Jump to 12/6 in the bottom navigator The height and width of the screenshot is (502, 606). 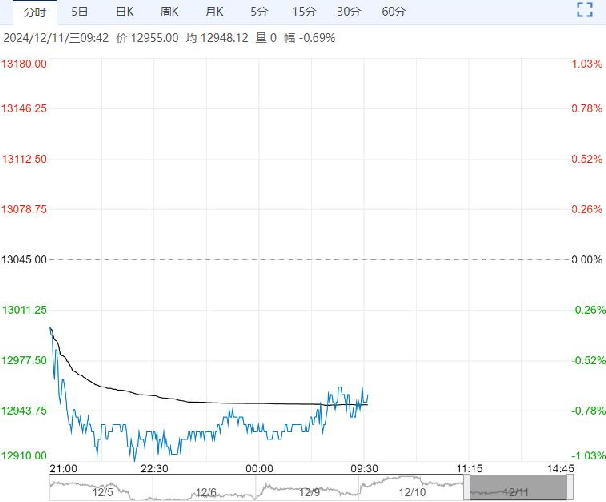[206, 490]
